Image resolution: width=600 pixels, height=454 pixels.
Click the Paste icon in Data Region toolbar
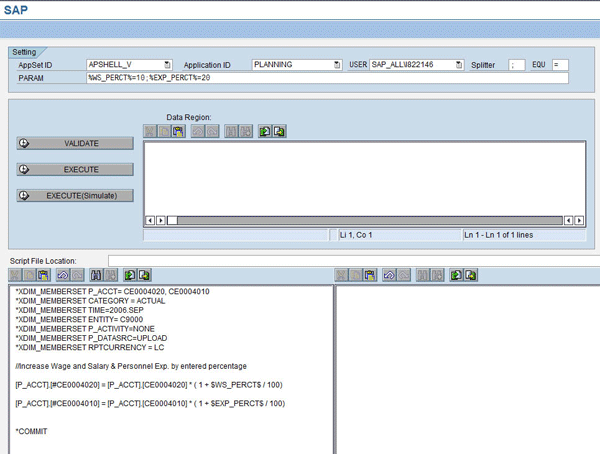click(178, 131)
